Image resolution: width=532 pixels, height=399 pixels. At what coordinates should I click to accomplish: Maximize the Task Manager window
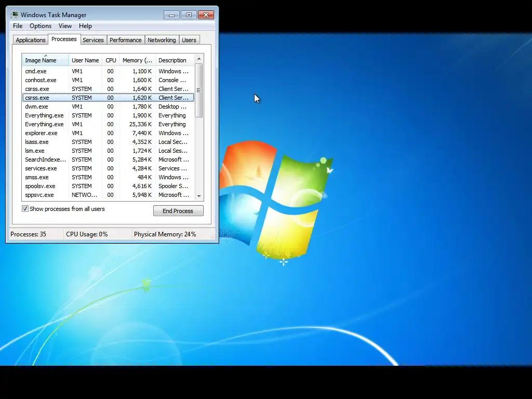click(x=189, y=15)
